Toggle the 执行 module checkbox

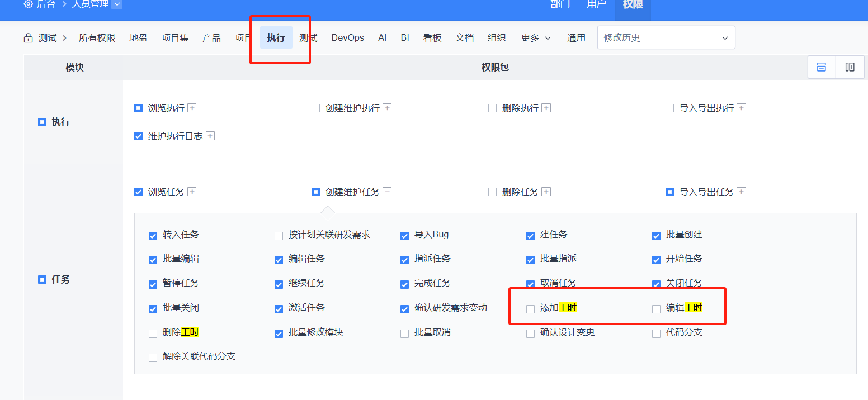[42, 122]
